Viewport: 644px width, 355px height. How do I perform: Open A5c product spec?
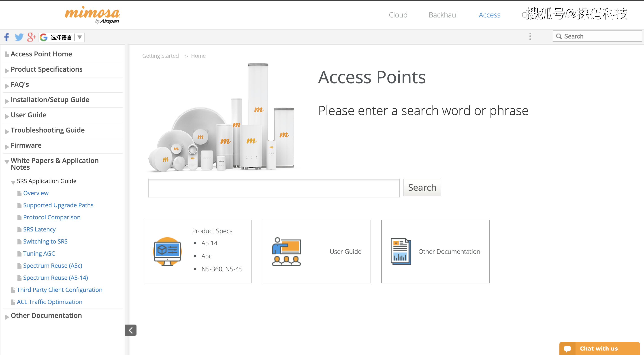[207, 256]
